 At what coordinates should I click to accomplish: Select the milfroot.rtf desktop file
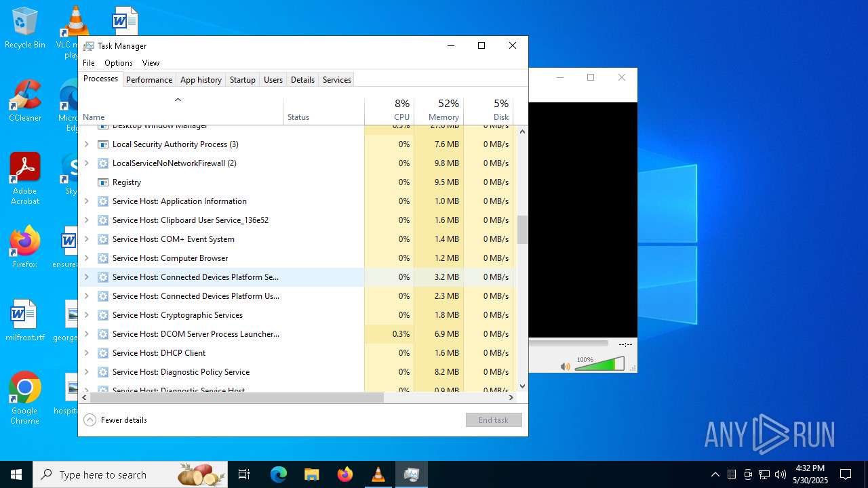[24, 321]
